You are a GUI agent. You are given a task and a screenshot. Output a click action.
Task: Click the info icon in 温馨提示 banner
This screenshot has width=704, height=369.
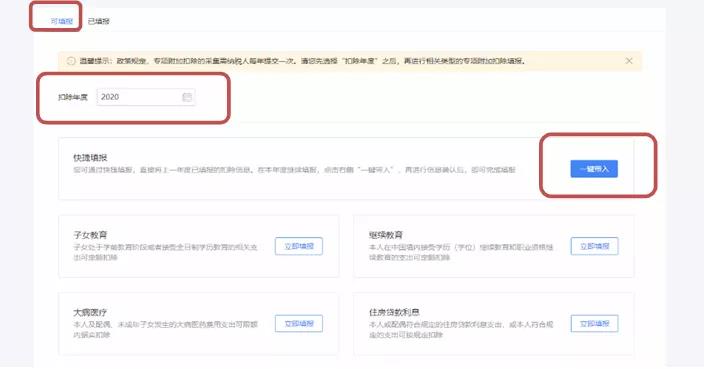click(71, 61)
